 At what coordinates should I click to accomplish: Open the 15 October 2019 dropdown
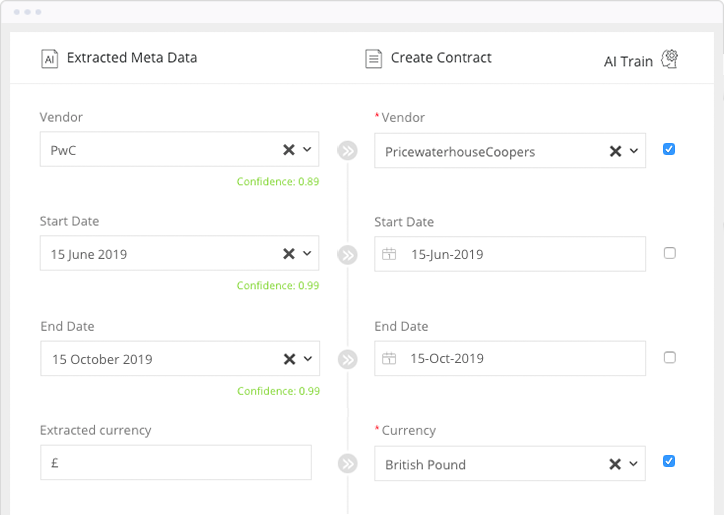pos(307,359)
